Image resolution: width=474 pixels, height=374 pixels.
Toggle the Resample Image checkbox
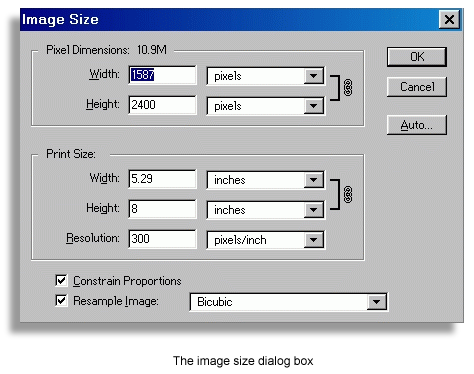[61, 301]
